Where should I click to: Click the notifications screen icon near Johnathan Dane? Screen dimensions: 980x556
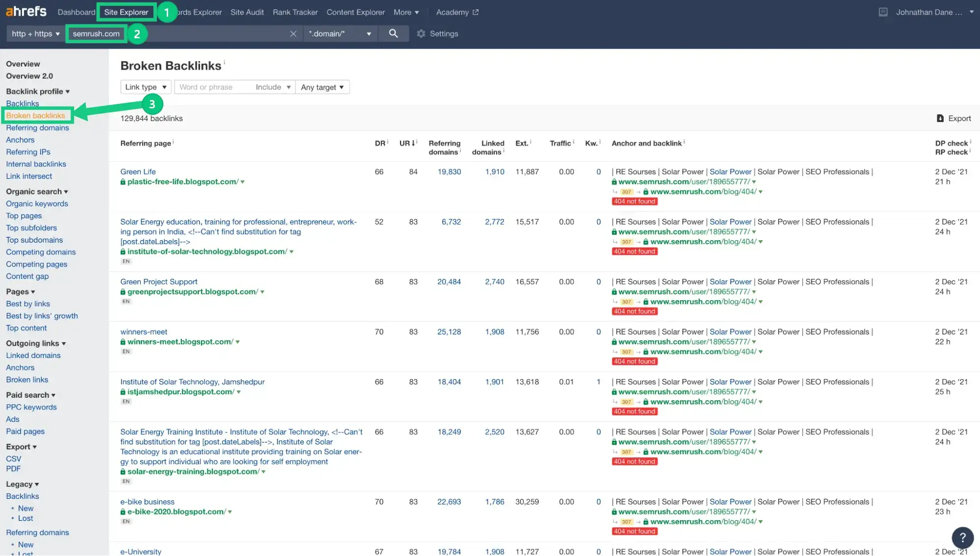(883, 12)
